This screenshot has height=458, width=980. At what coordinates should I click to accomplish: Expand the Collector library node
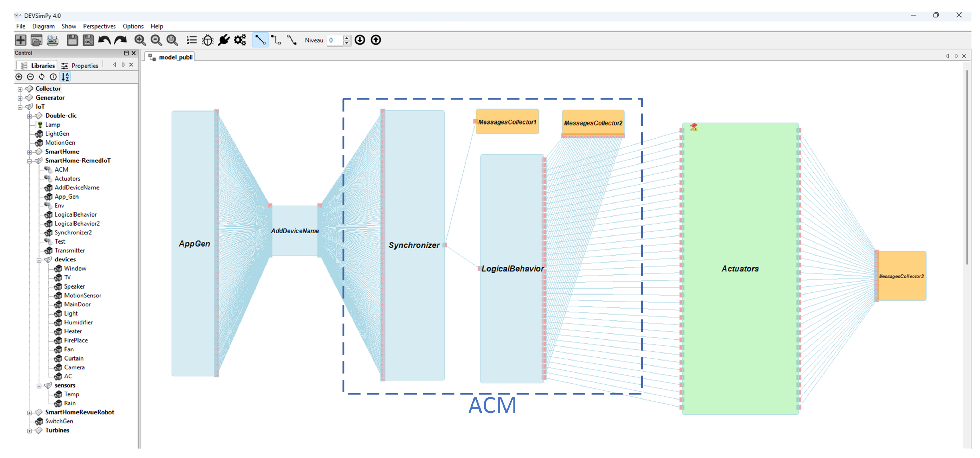click(x=20, y=89)
